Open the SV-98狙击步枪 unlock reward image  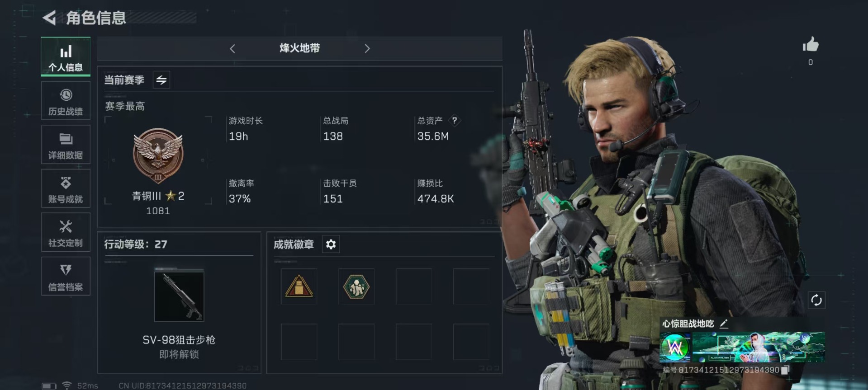(x=179, y=296)
